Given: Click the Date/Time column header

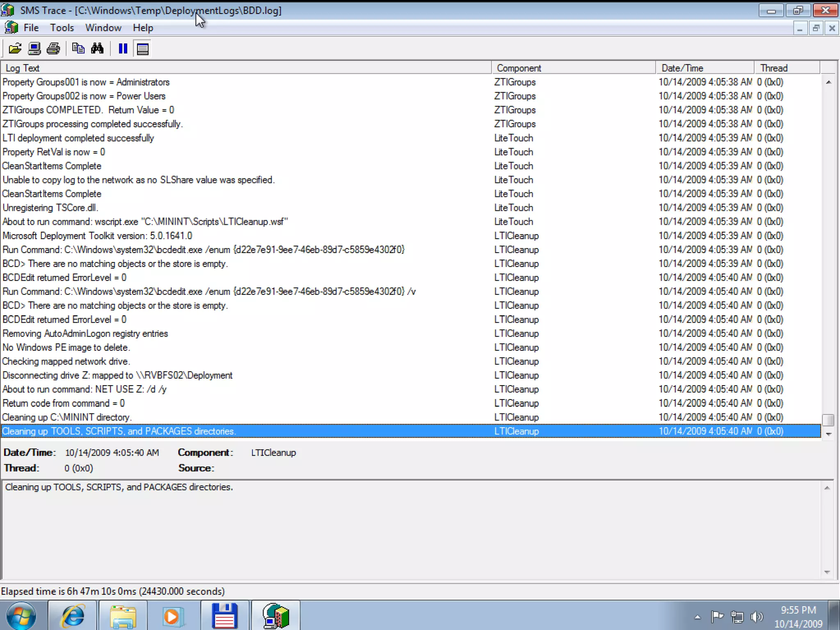Looking at the screenshot, I should (x=705, y=68).
